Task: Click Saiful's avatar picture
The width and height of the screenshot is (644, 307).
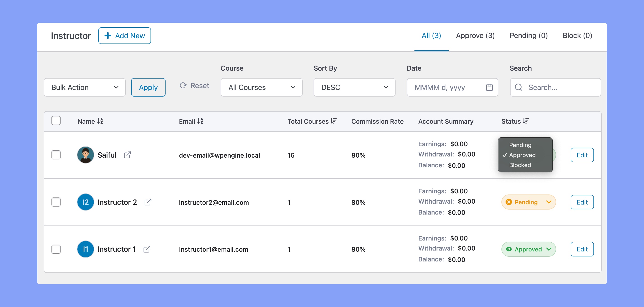Action: tap(85, 155)
